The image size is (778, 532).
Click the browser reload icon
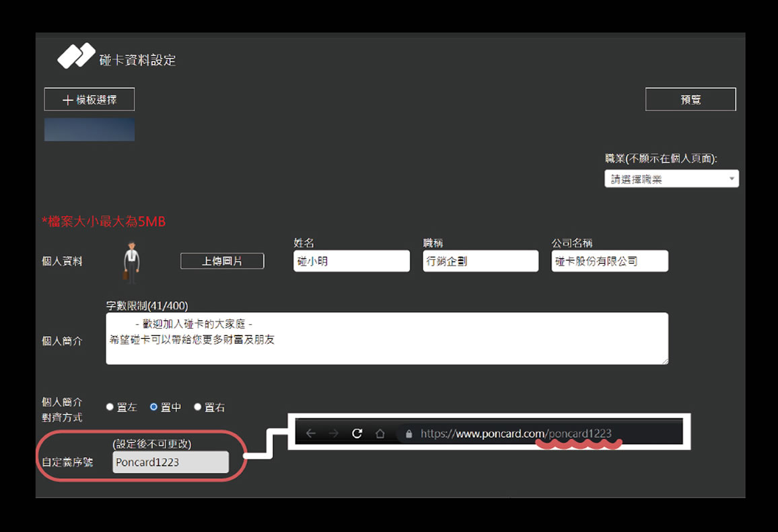pyautogui.click(x=357, y=434)
